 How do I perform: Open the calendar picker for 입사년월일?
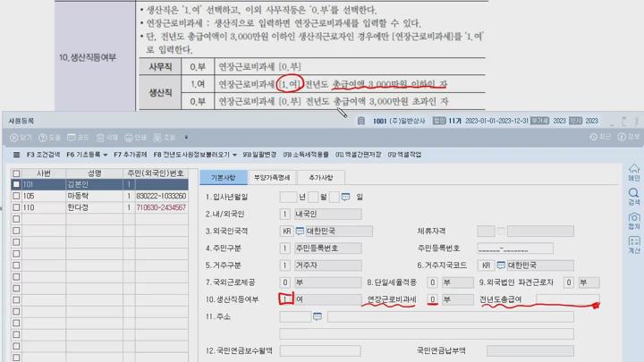coord(345,197)
